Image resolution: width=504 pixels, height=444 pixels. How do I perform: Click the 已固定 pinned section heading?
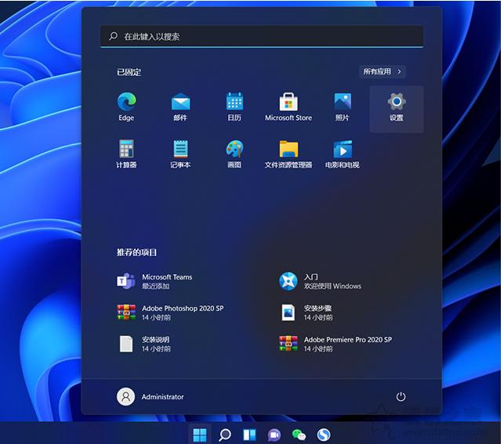click(x=129, y=72)
